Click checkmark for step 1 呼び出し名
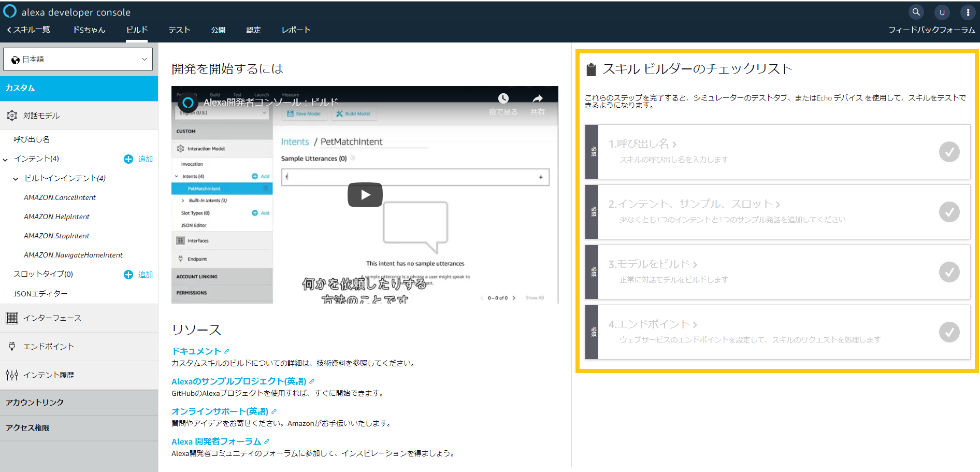Image resolution: width=980 pixels, height=472 pixels. pyautogui.click(x=949, y=152)
